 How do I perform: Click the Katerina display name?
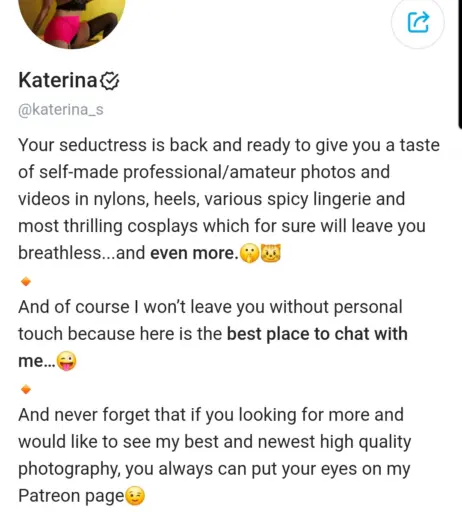point(58,80)
